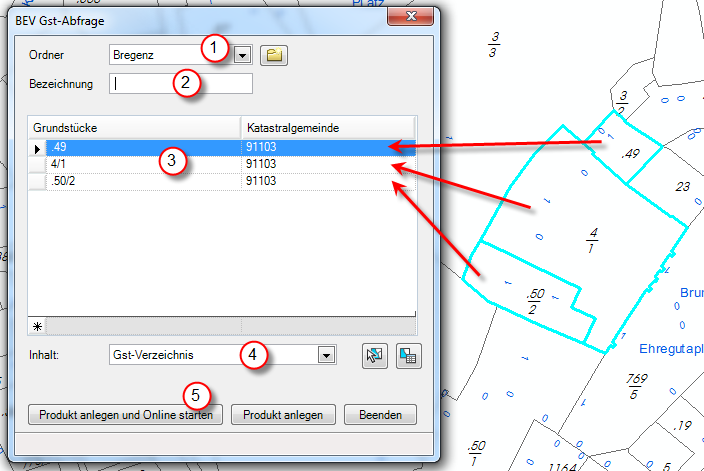Click the table list icon beside Inhalt
This screenshot has width=704, height=471.
pos(408,356)
